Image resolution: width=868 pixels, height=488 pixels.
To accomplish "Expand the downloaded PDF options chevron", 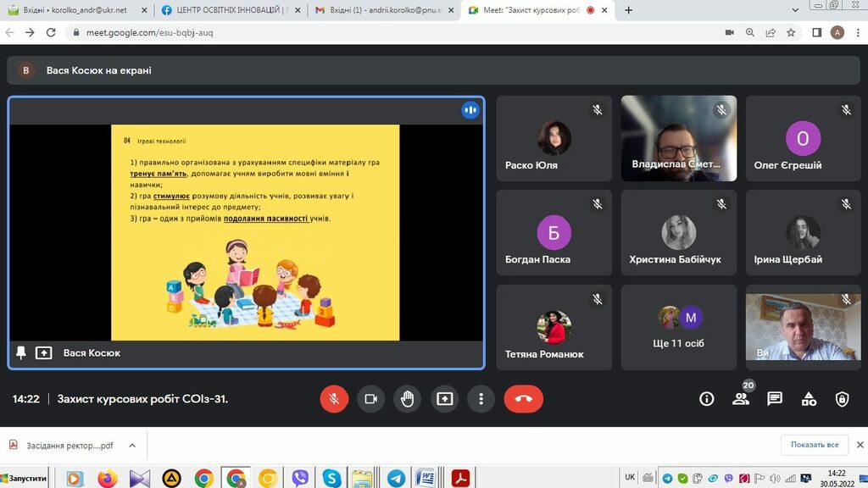I will pyautogui.click(x=132, y=445).
